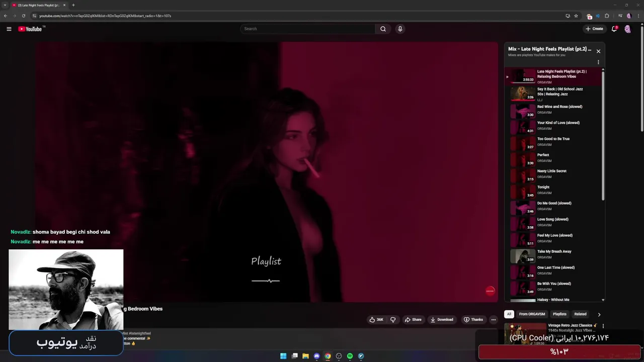The image size is (644, 362).
Task: Open Chrome media controls icon
Action: [620, 16]
